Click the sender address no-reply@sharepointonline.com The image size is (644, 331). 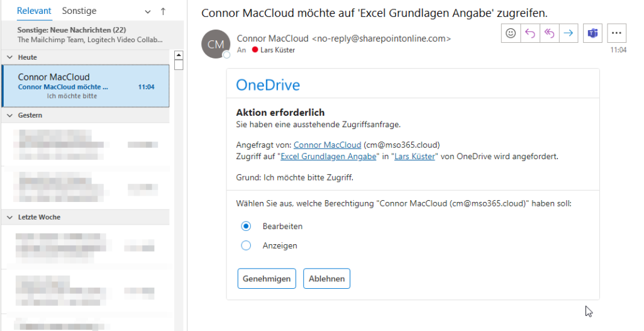381,38
